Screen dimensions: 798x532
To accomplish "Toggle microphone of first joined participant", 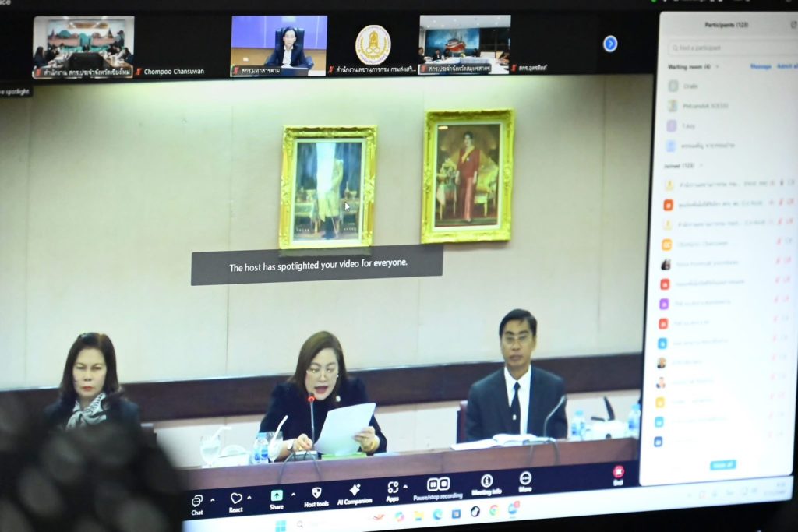I will tap(780, 184).
